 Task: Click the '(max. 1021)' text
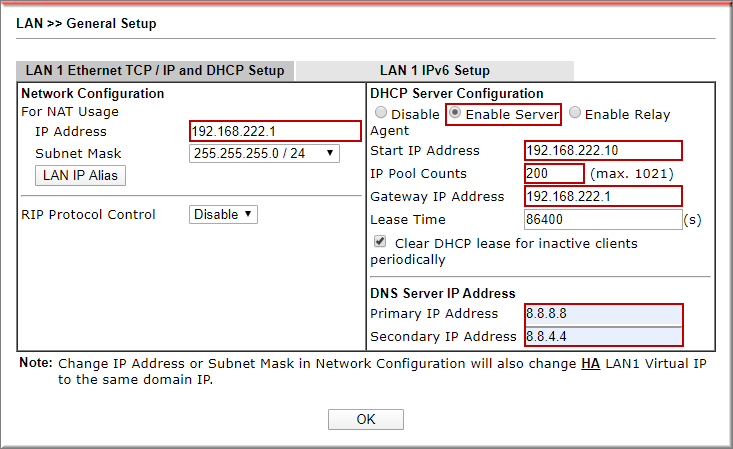(632, 174)
